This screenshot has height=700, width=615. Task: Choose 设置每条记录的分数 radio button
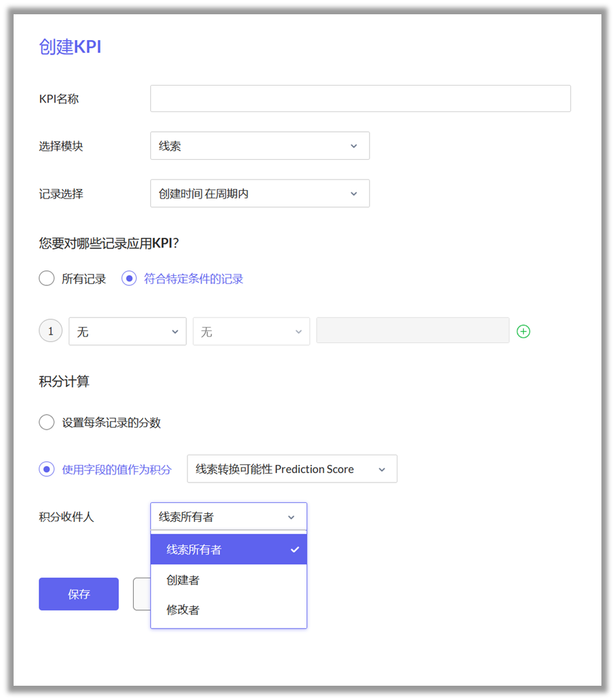point(47,423)
